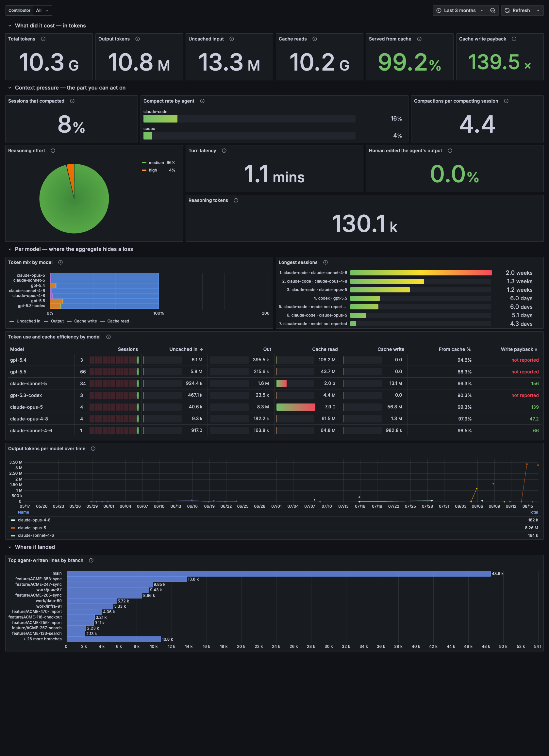Click info icon next to Compact rate by agent
Viewport: 549px width, 756px height.
(x=202, y=101)
